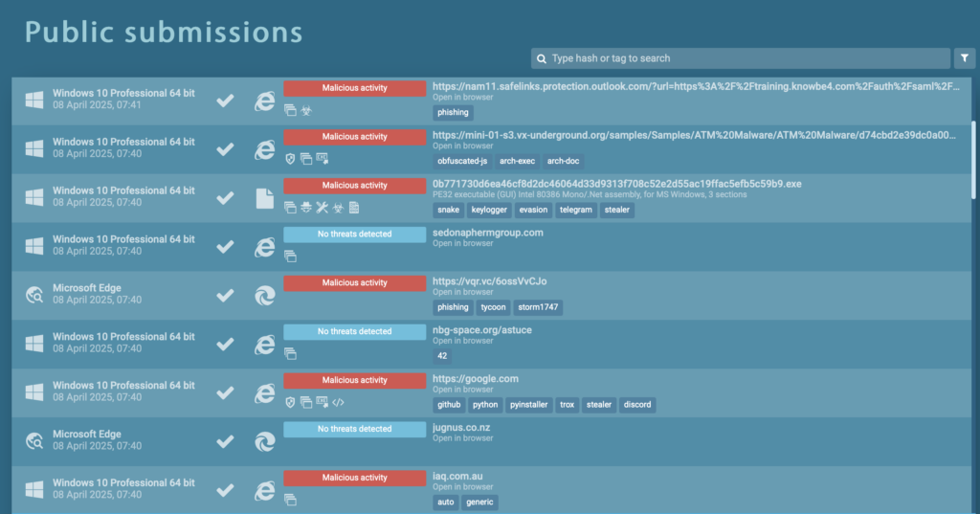Click the command-line indicator in the vx-underground row
The height and width of the screenshot is (514, 980).
pos(323,159)
